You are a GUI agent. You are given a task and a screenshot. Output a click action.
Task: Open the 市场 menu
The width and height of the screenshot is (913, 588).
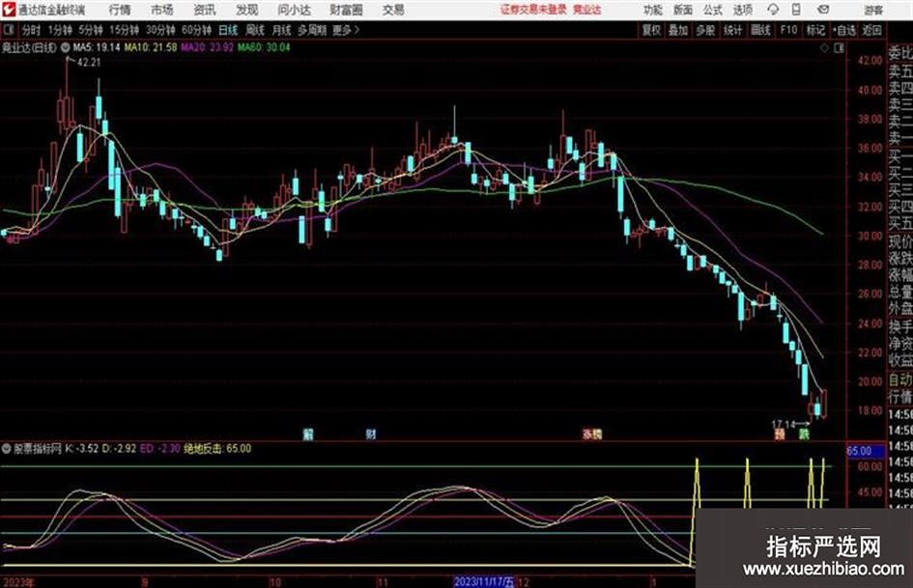162,10
